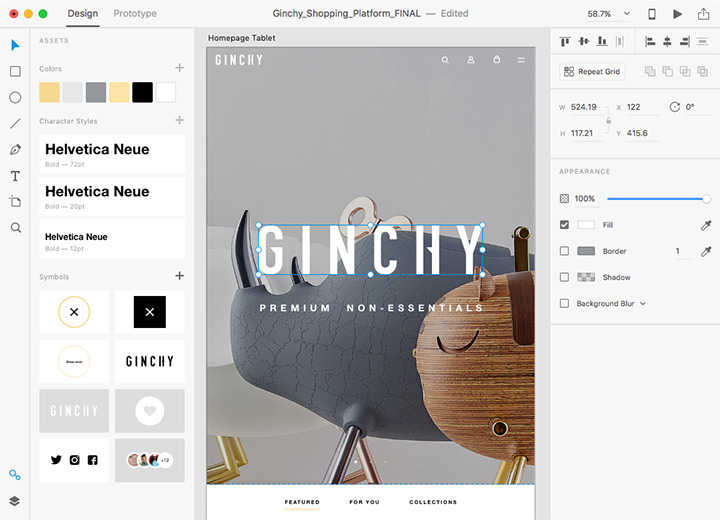The width and height of the screenshot is (720, 520).
Task: Select the Ellipse tool
Action: [15, 97]
